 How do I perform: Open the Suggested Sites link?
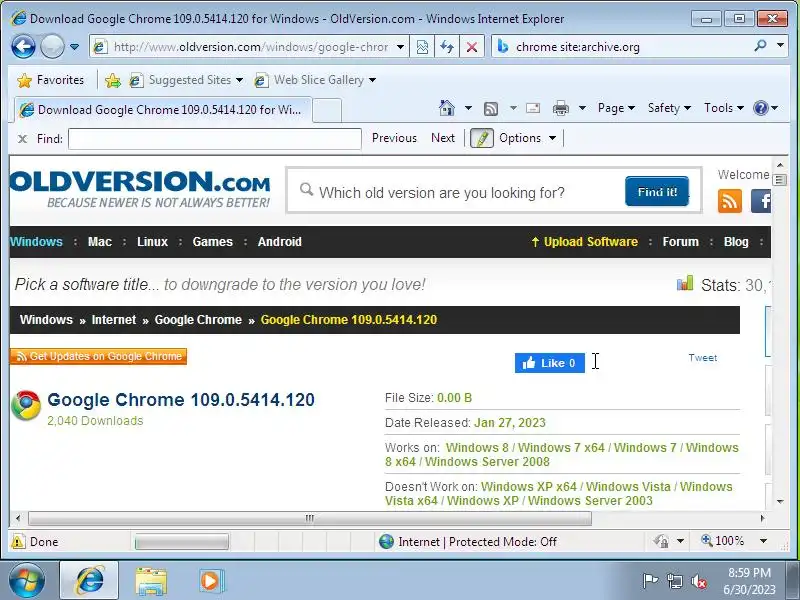coord(185,80)
